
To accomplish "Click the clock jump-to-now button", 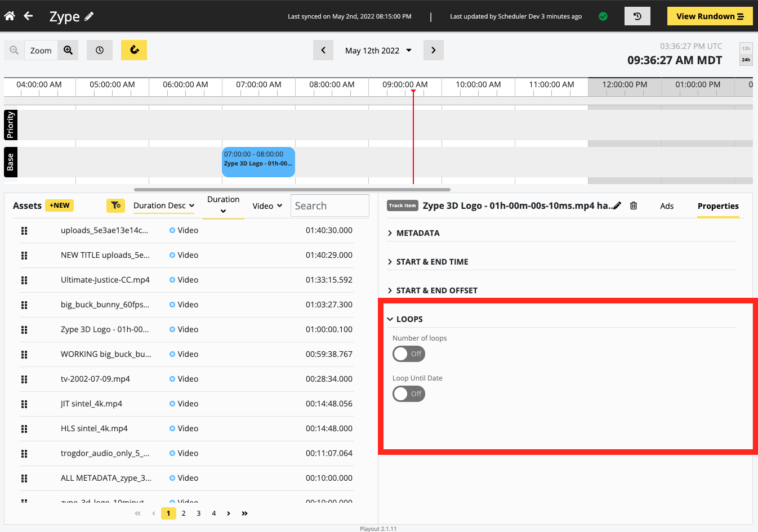I will coord(100,50).
